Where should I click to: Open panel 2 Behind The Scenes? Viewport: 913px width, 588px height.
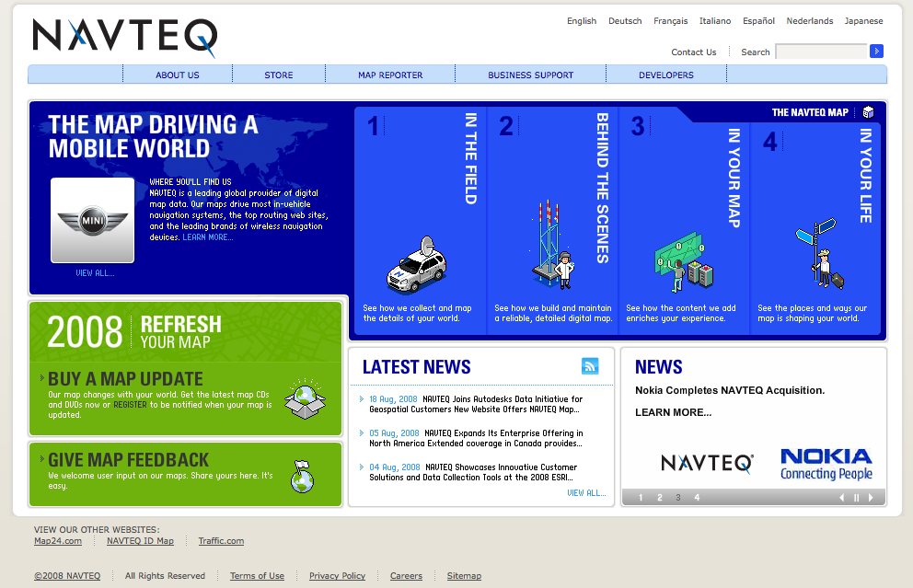pyautogui.click(x=552, y=221)
